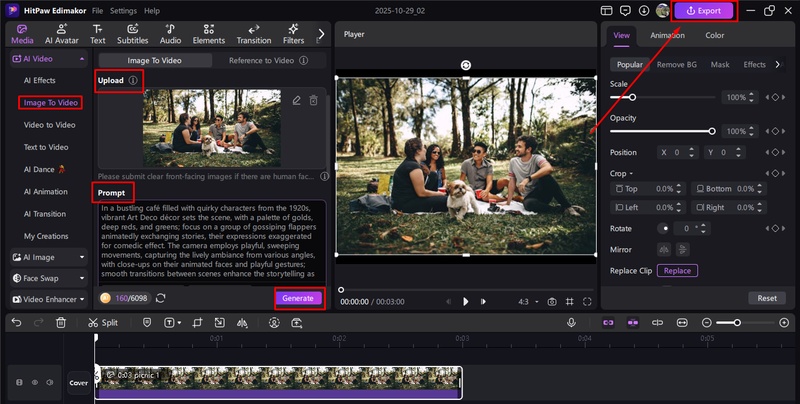Viewport: 800px width, 404px height.
Task: Select Text to Video in sidebar
Action: click(x=46, y=147)
